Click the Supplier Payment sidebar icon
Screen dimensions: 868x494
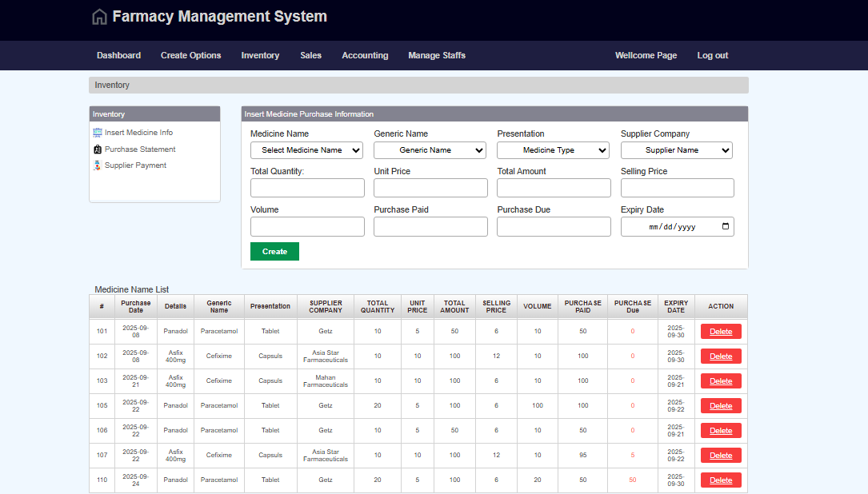pos(98,165)
